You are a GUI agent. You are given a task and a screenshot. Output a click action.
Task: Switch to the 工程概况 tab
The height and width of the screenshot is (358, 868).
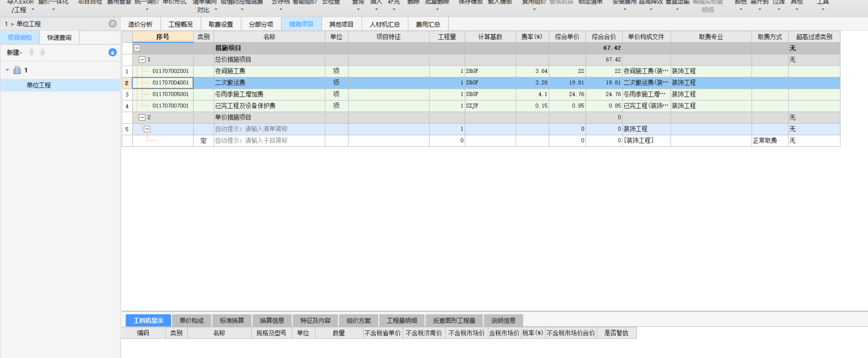(181, 24)
